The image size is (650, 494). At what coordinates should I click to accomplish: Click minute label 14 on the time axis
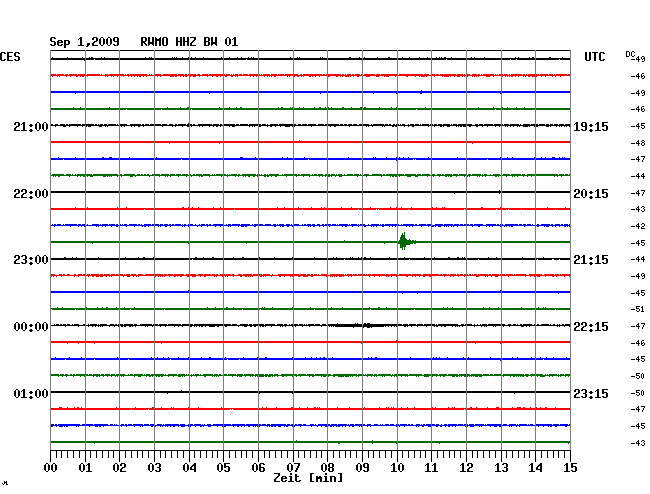(x=536, y=468)
